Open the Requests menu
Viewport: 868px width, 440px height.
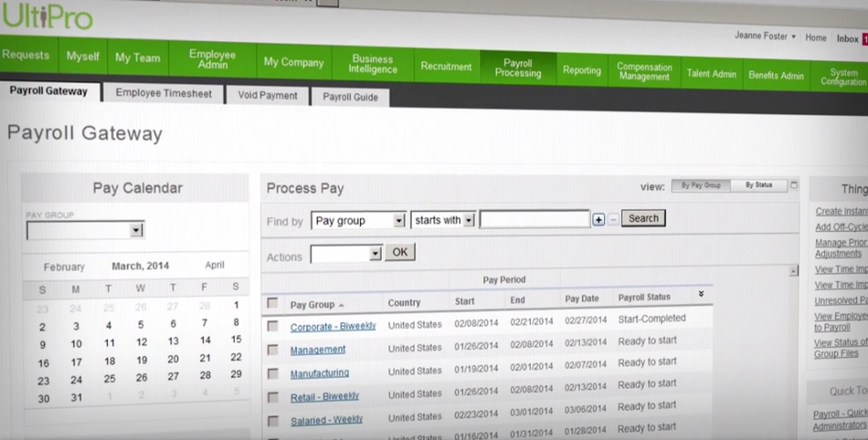26,55
